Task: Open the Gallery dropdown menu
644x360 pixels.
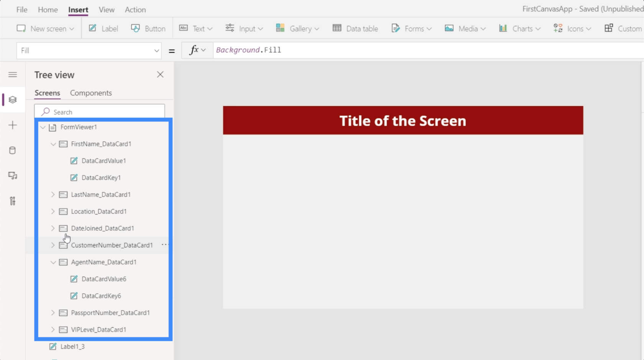Action: click(297, 29)
